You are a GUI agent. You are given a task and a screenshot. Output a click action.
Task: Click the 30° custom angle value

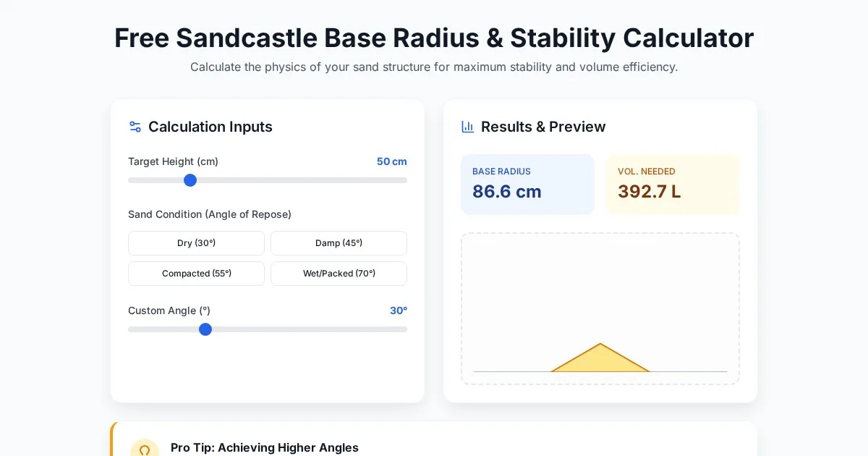399,311
